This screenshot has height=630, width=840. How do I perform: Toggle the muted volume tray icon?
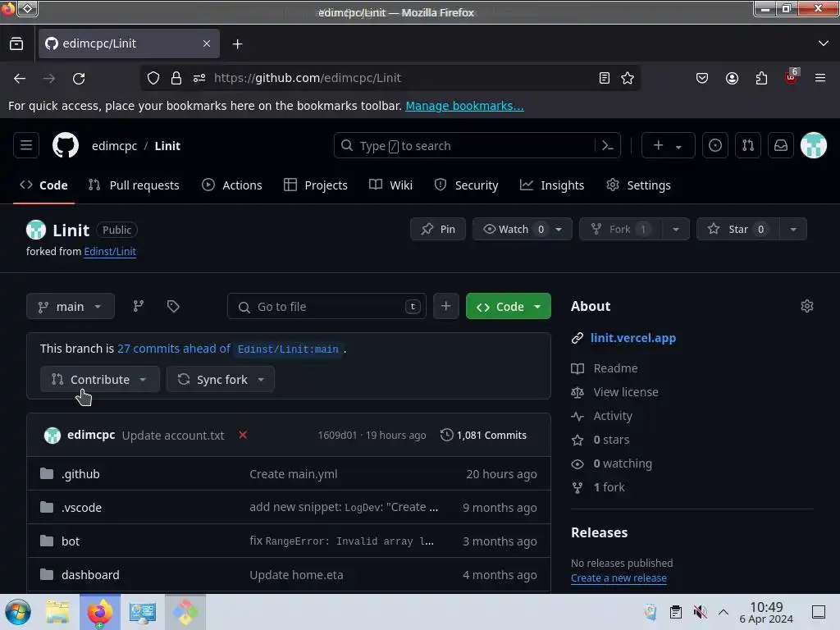click(x=700, y=612)
